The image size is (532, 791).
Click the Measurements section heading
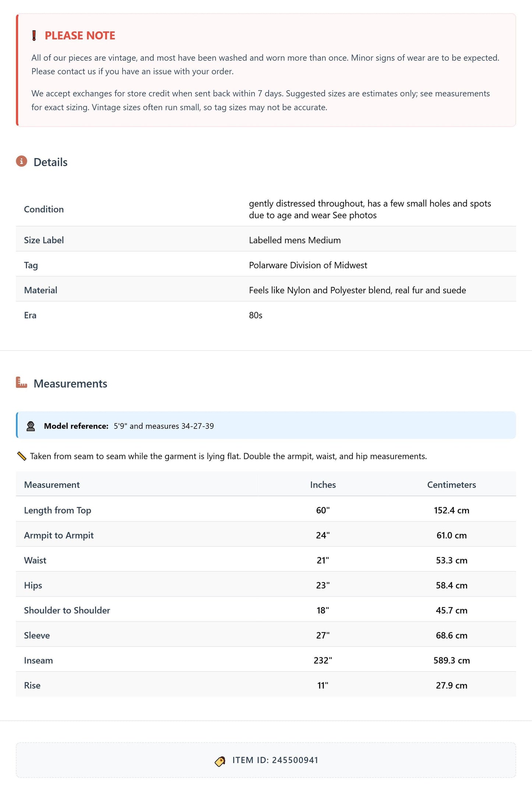70,384
